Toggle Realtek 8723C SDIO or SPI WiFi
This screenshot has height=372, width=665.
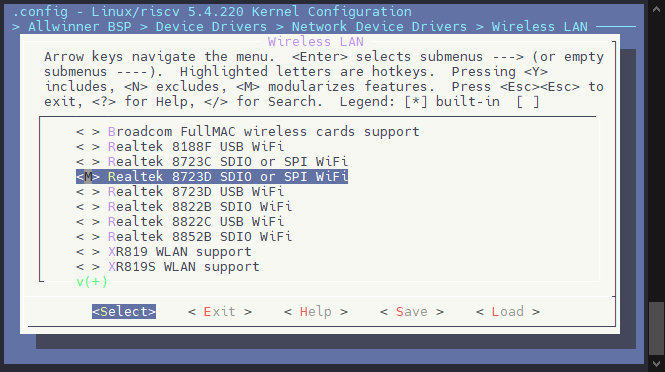[212, 162]
